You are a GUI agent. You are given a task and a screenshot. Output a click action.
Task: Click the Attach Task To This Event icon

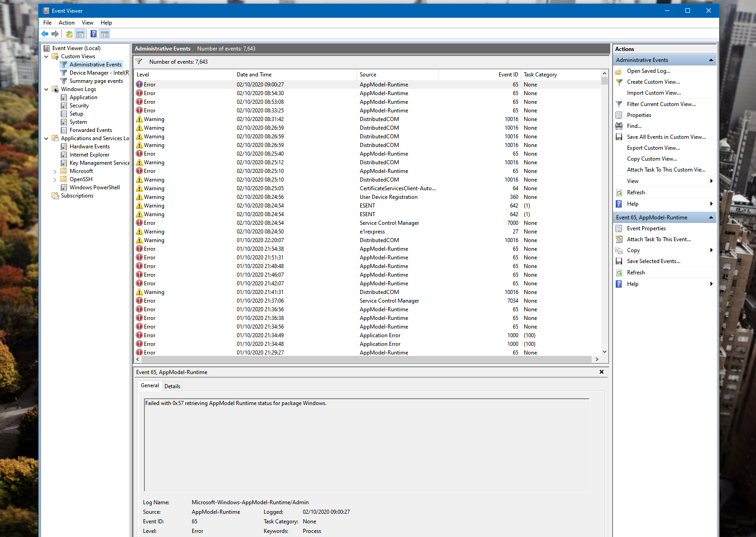(619, 239)
